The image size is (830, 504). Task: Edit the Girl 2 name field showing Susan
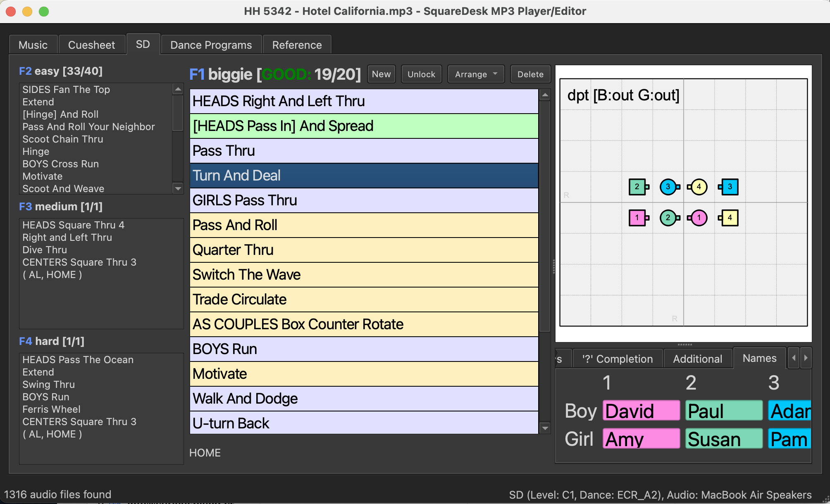pos(724,439)
